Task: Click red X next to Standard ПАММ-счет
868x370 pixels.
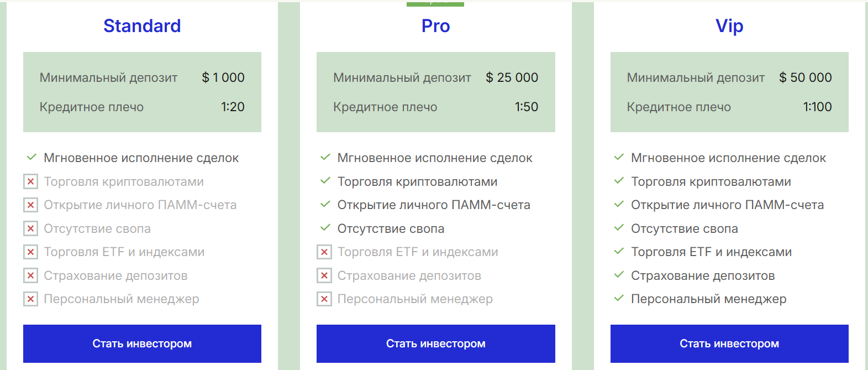Action: tap(31, 205)
